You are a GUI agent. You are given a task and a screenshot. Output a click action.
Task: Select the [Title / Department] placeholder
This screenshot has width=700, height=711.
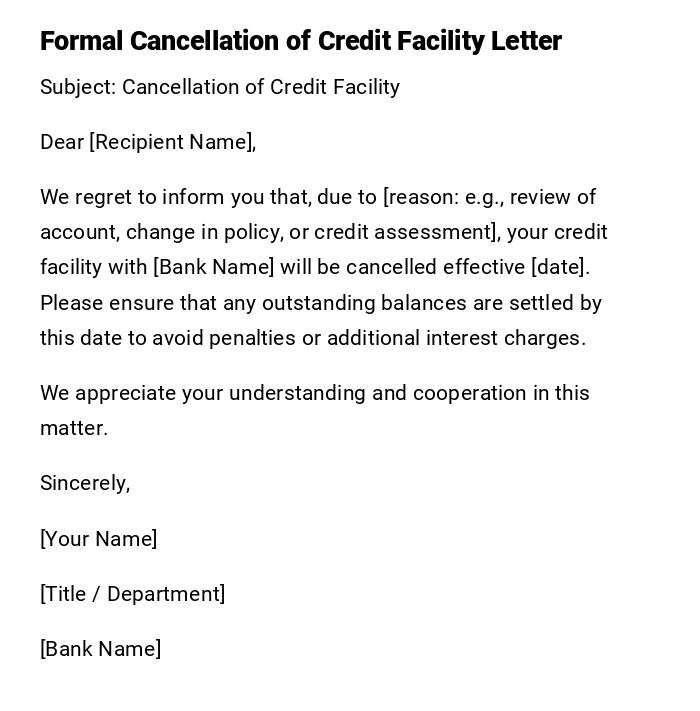pyautogui.click(x=133, y=594)
